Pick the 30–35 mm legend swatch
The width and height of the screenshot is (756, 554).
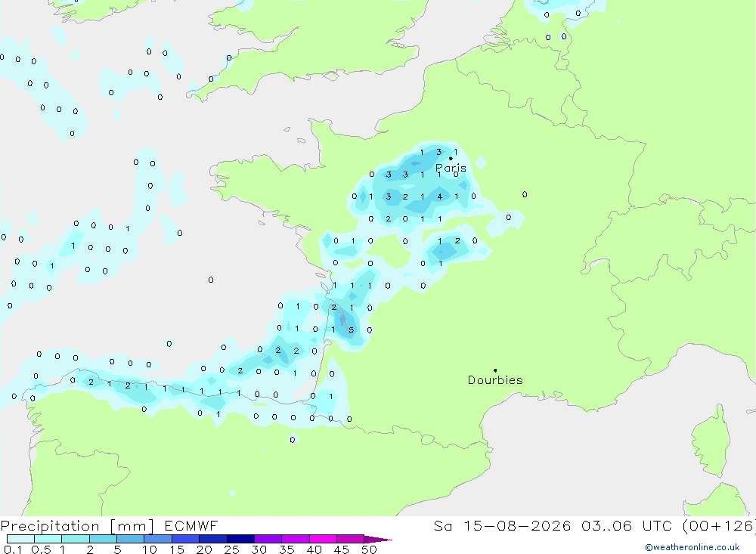[x=268, y=539]
